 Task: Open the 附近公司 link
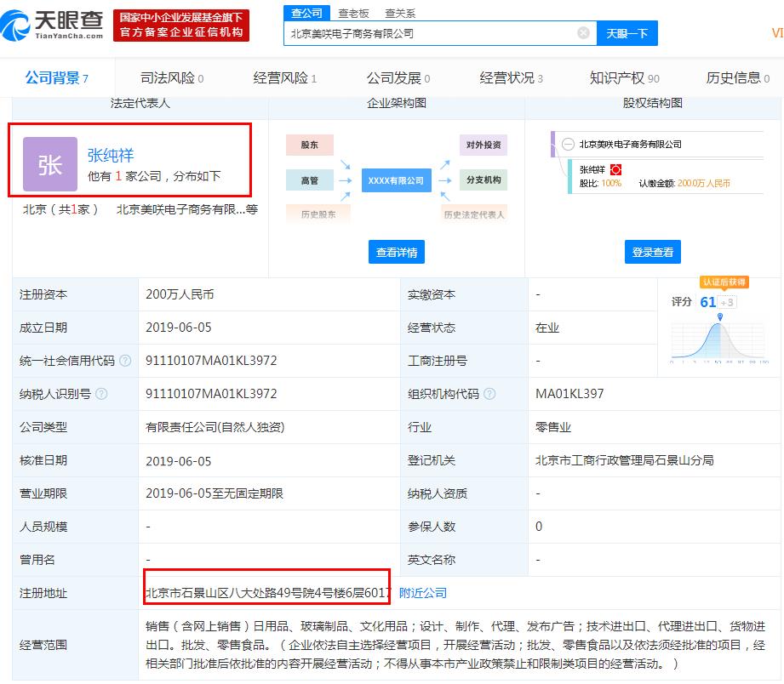tap(423, 593)
